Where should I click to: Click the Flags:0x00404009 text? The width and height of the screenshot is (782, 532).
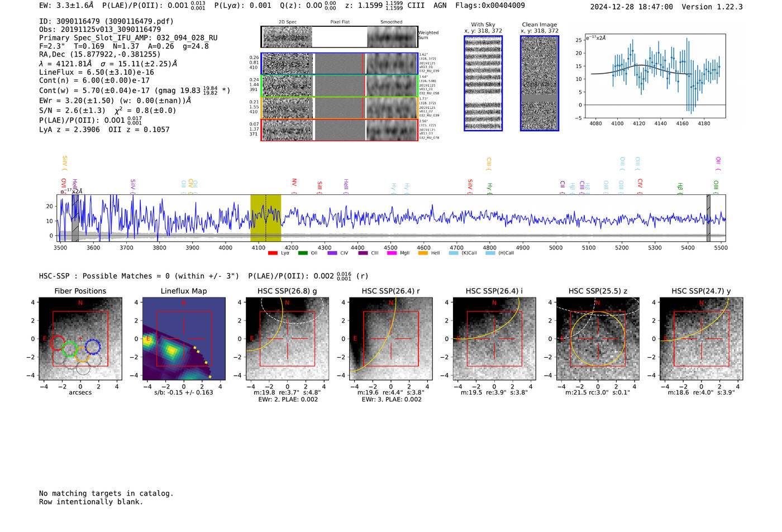click(490, 5)
